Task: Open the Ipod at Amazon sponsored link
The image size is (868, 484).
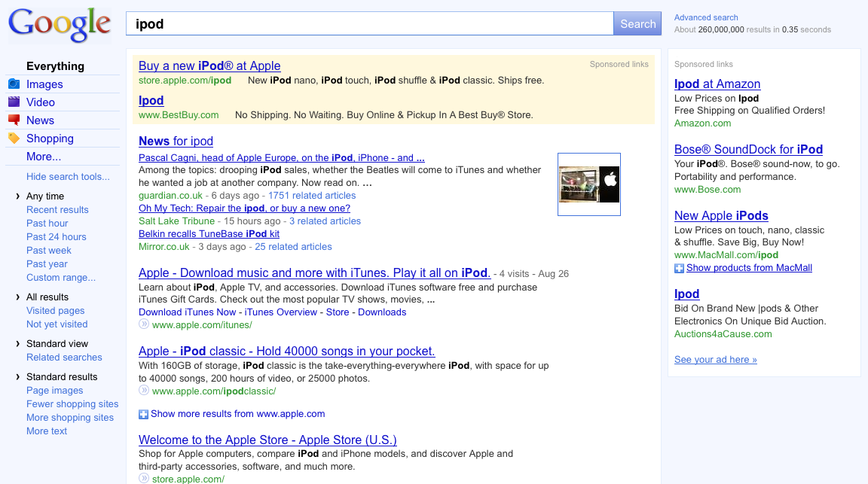Action: click(x=717, y=84)
